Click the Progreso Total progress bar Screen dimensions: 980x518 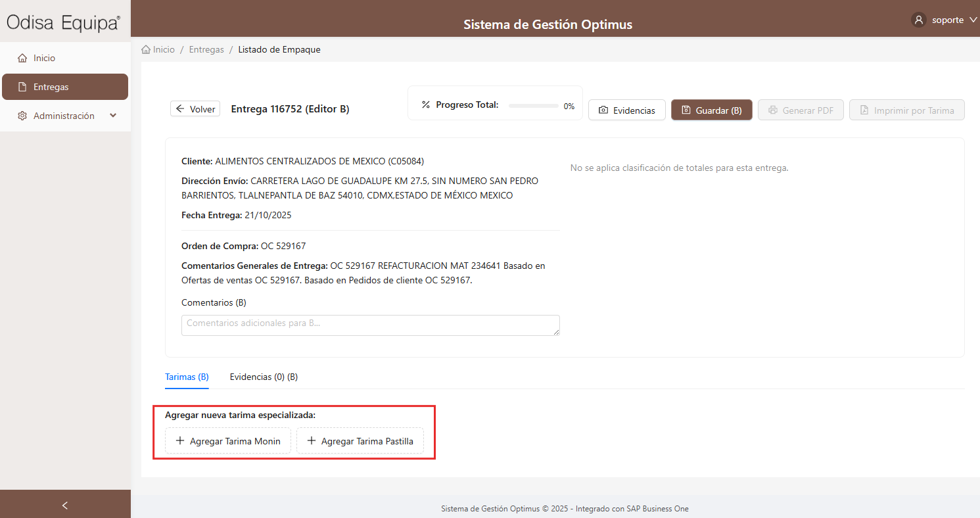[x=533, y=105]
